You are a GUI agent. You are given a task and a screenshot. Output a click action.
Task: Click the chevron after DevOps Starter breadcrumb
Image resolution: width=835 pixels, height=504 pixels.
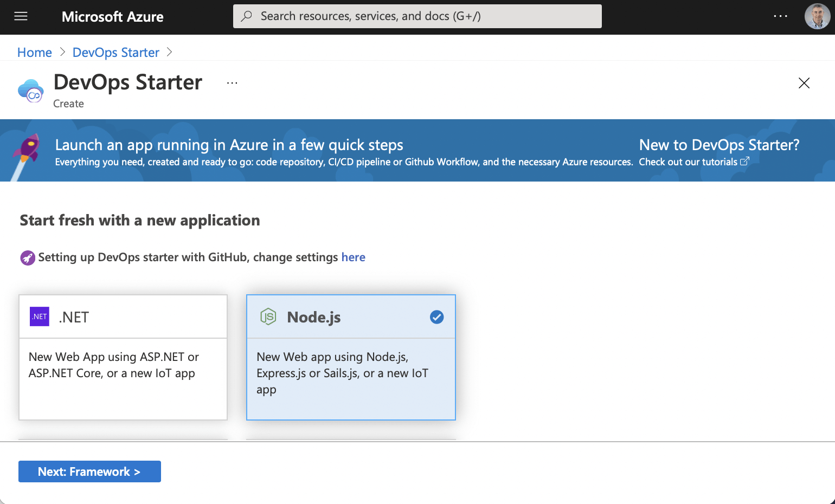(x=169, y=52)
